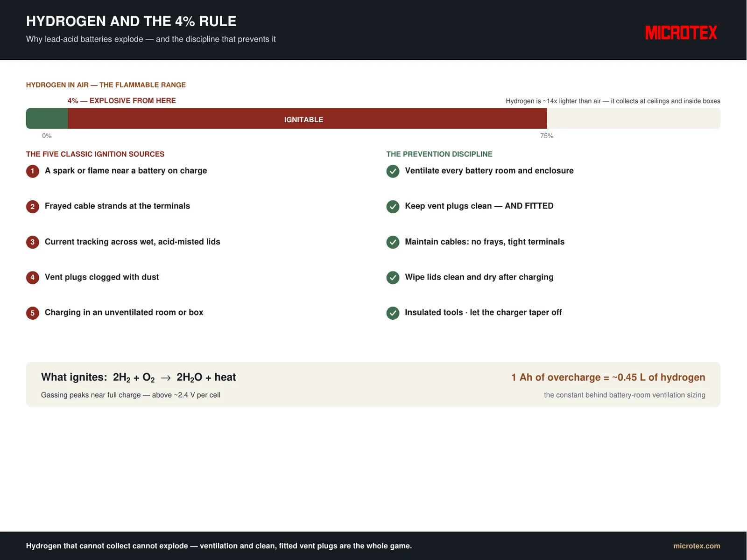
Task: Click the number 4 badge by vent plugs clogged
Action: (x=33, y=278)
